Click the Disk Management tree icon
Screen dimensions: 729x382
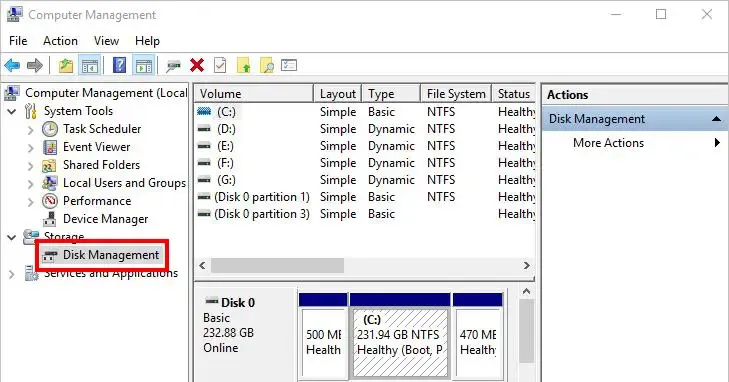49,255
